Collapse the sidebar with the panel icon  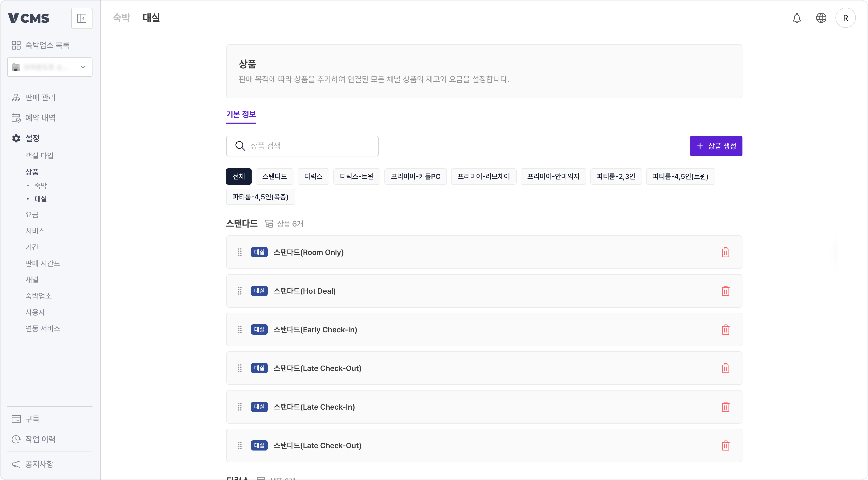click(x=82, y=18)
